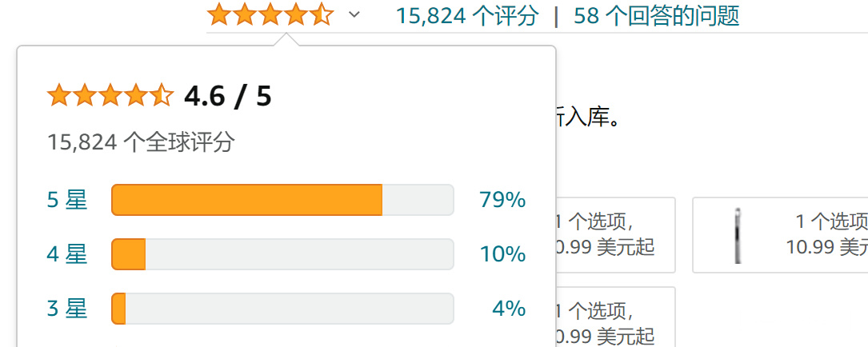Click the 3-star histogram bar
The width and height of the screenshot is (868, 347).
click(x=283, y=309)
